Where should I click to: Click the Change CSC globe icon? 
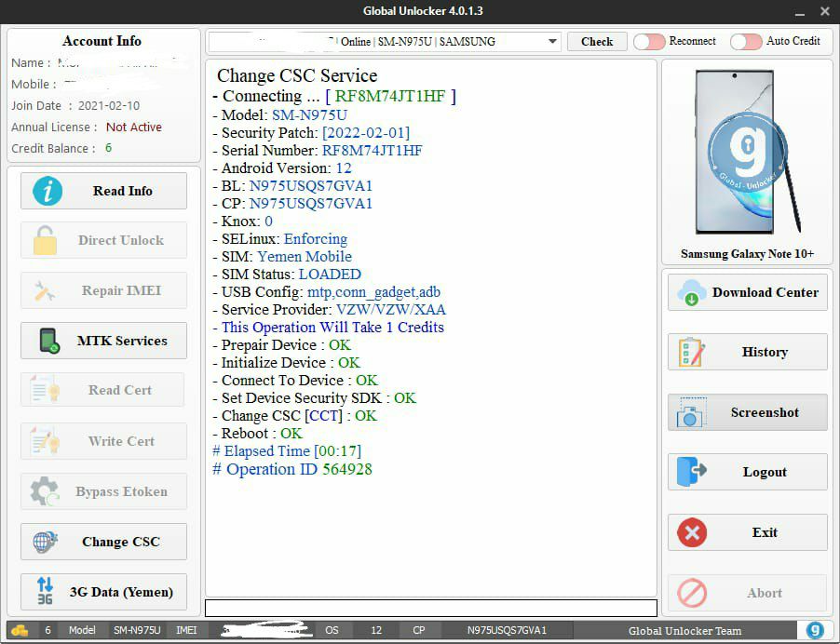[x=45, y=542]
